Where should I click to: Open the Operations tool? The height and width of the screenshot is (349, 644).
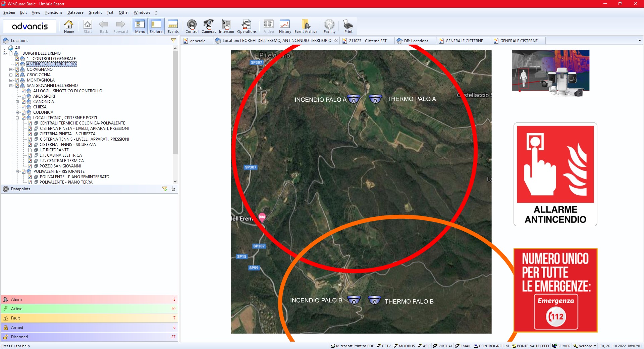click(x=247, y=27)
